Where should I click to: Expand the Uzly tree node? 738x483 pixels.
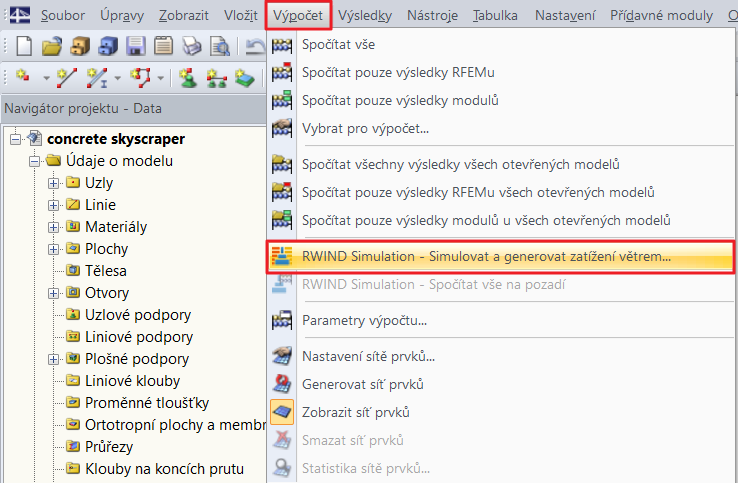pos(53,183)
